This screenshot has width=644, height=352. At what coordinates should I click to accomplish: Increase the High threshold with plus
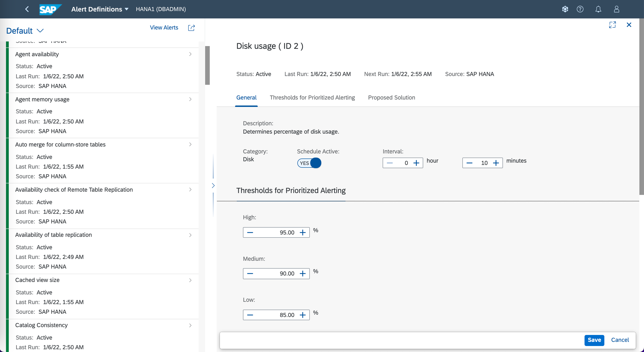point(303,233)
